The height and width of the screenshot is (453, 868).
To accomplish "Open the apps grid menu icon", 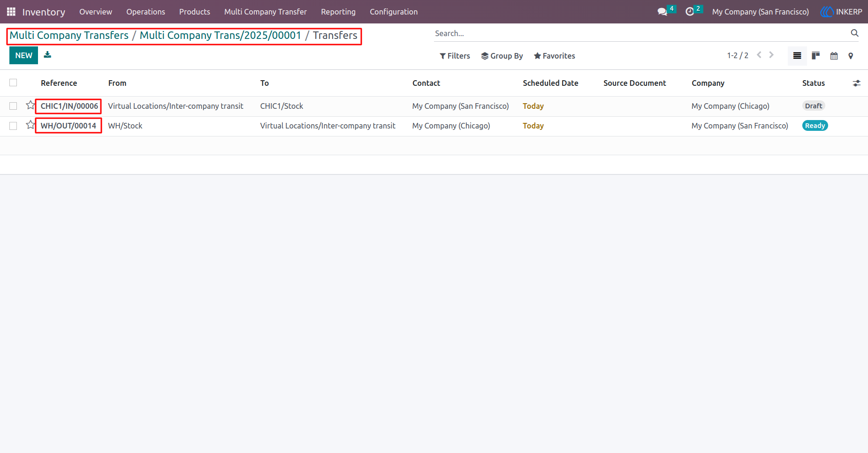I will tap(11, 12).
